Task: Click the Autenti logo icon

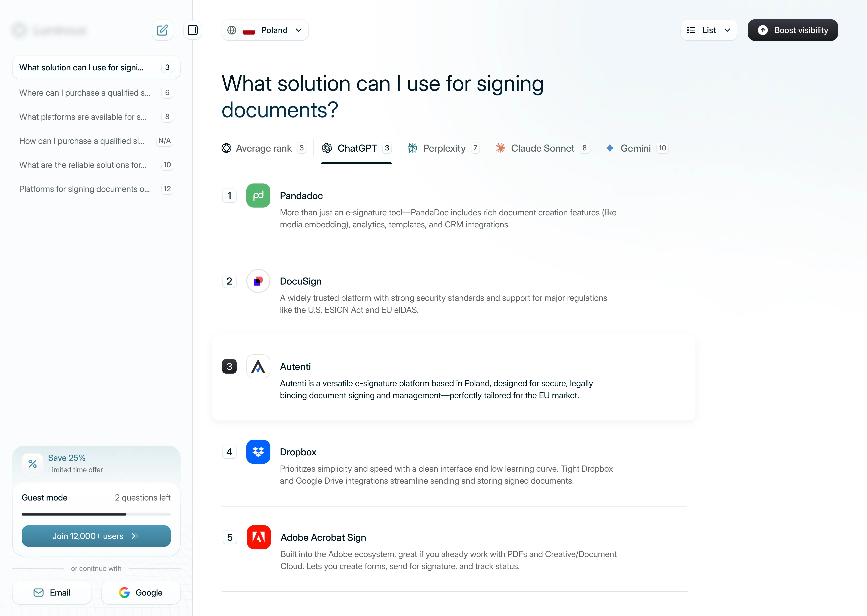Action: [x=258, y=366]
